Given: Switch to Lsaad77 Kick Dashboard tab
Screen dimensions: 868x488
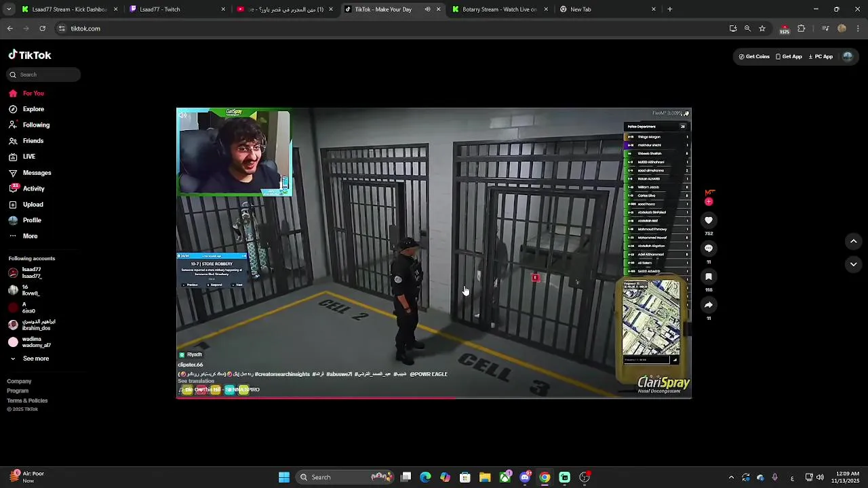Looking at the screenshot, I should click(69, 9).
